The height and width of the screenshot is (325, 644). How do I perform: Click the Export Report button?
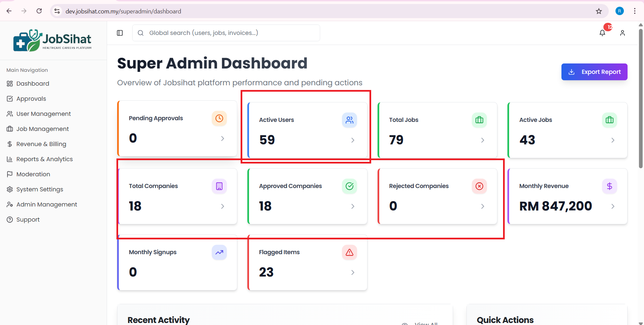594,72
